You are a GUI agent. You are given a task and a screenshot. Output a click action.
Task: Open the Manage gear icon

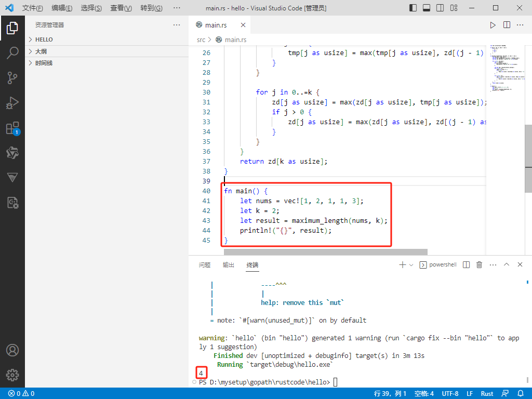tap(12, 375)
